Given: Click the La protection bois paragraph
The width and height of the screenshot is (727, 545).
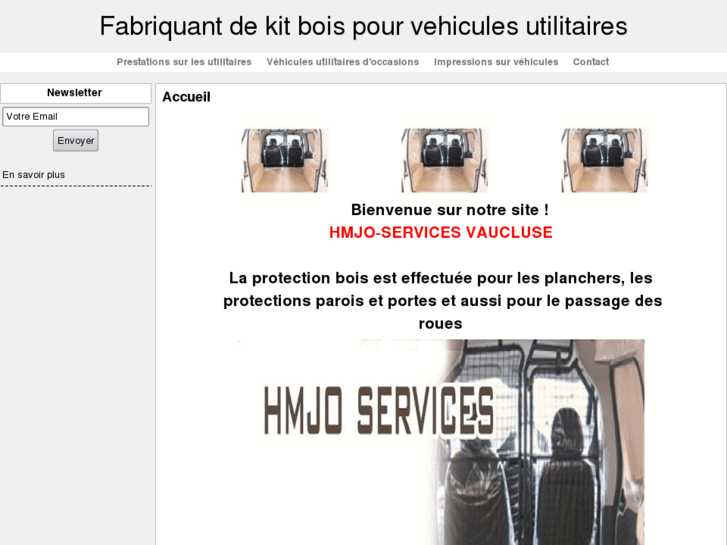Looking at the screenshot, I should [441, 301].
